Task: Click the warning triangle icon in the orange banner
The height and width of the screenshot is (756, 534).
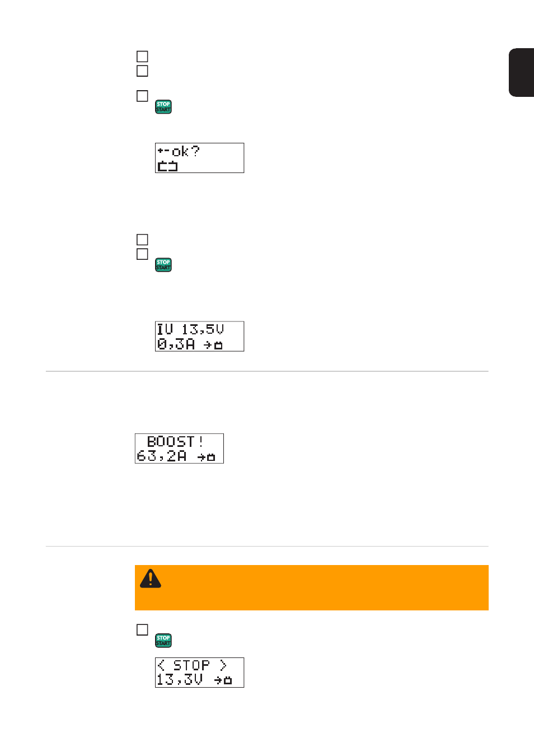Action: coord(151,578)
